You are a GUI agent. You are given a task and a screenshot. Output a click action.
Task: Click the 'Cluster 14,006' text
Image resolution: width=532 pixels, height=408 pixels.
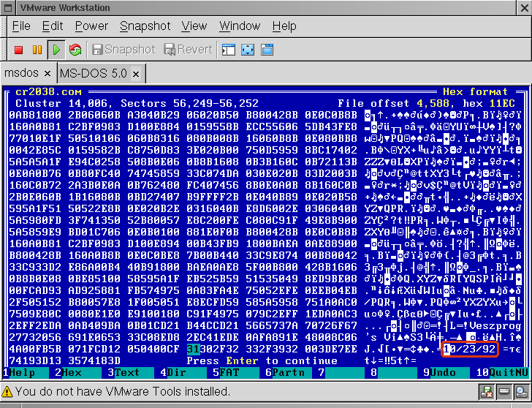pos(61,103)
